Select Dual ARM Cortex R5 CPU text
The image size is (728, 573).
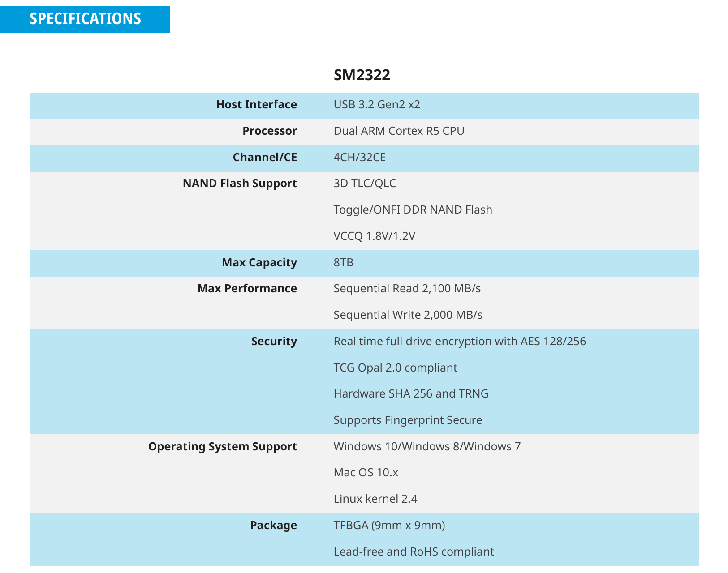pyautogui.click(x=399, y=131)
